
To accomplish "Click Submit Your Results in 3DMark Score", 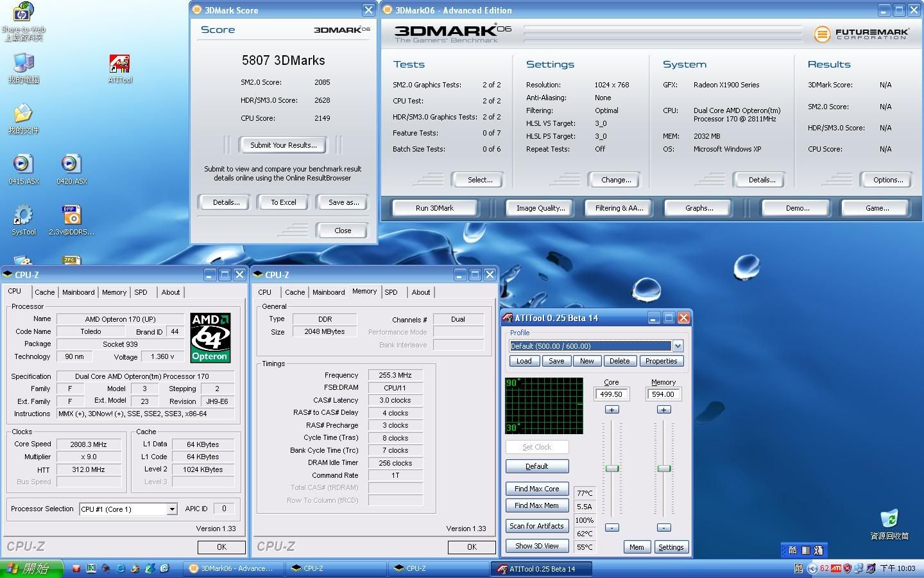I will [x=283, y=145].
